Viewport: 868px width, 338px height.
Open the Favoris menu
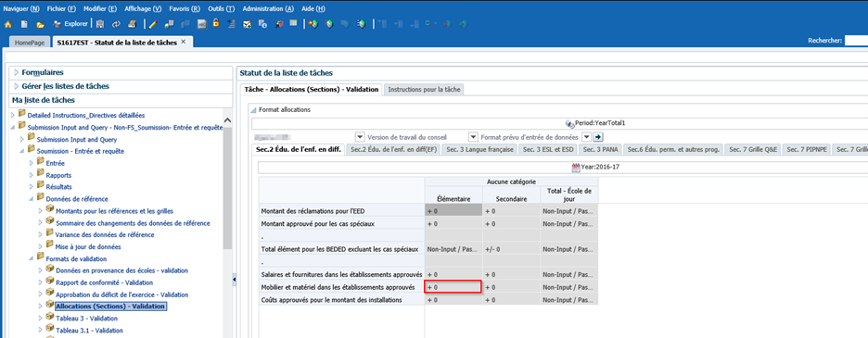coord(185,9)
